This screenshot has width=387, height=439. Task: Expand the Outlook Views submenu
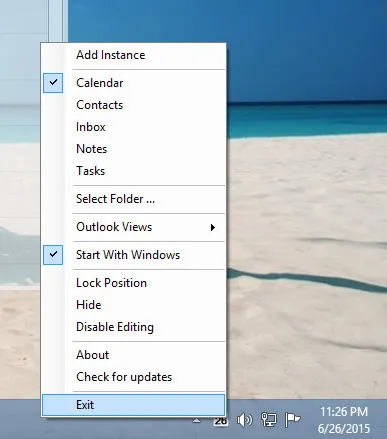(x=133, y=227)
